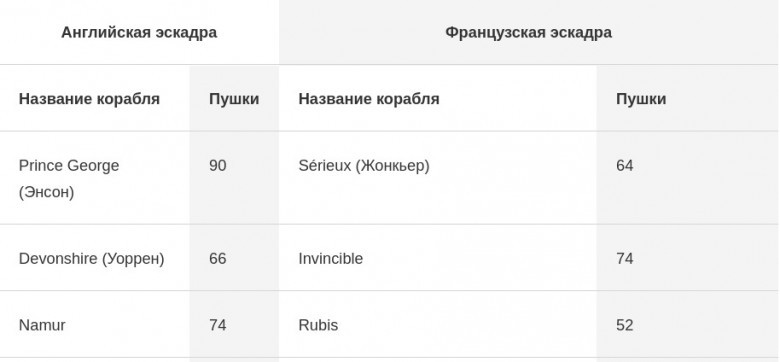Click the English squadron 'Пушки' column header

pyautogui.click(x=234, y=98)
